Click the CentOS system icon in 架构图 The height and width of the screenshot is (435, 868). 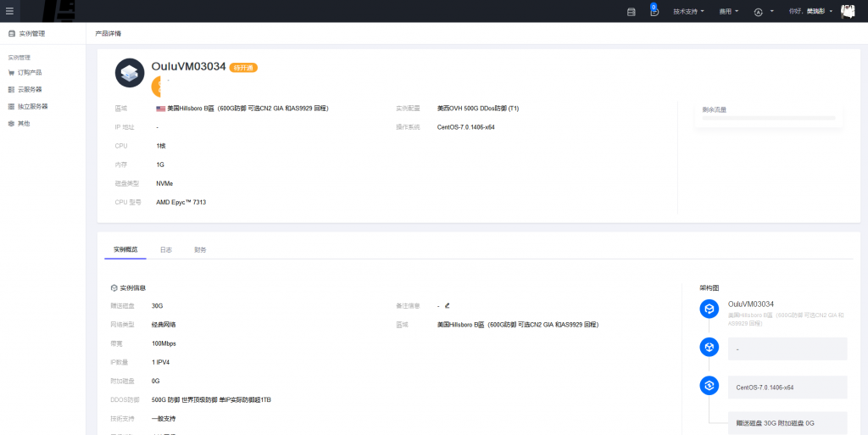tap(709, 386)
